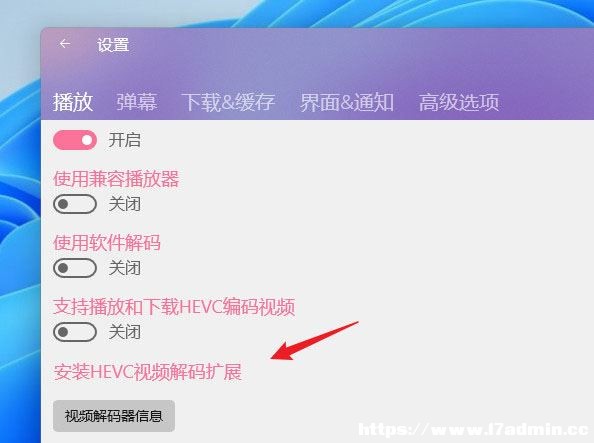
Task: Go back using the arrow beside 设置
Action: 65,44
